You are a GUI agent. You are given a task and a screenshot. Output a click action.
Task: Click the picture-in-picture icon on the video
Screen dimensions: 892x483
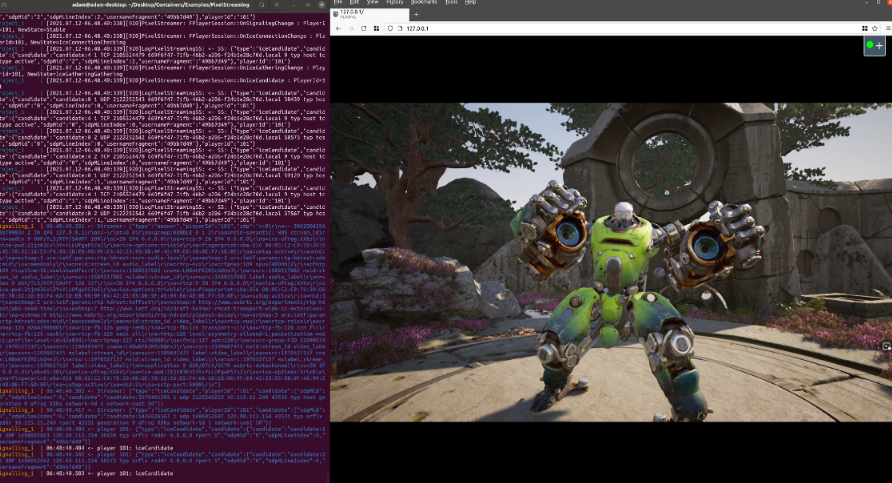(885, 346)
